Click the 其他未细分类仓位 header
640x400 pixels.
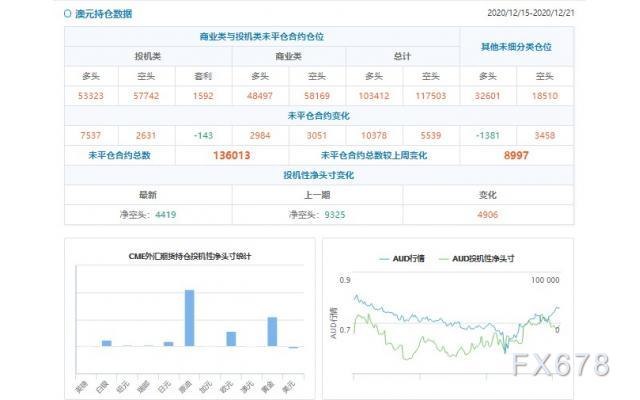(516, 47)
